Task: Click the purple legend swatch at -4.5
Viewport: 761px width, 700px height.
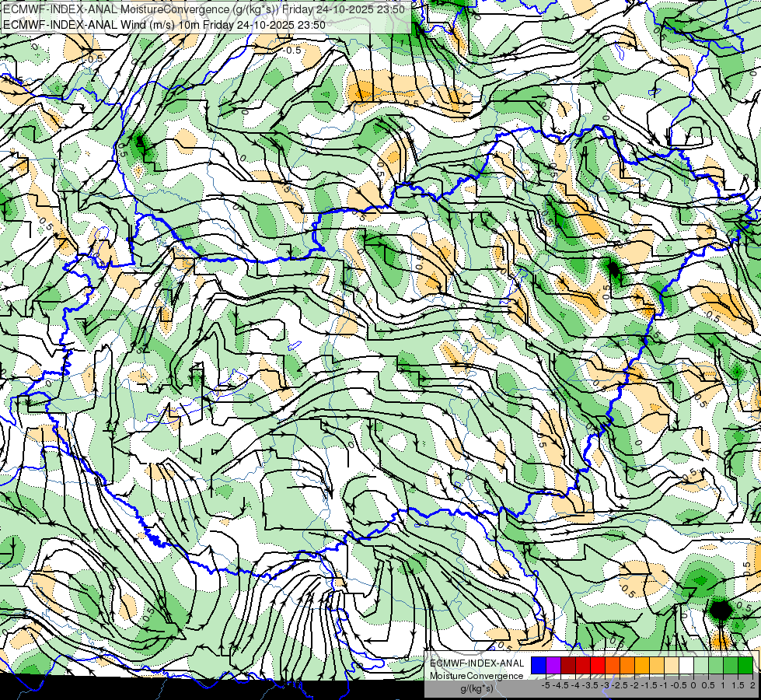Action: (x=553, y=666)
